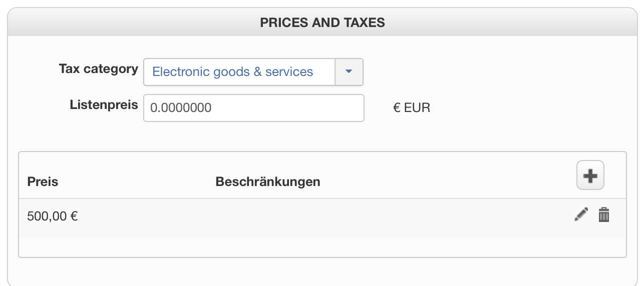
Task: Expand the Tax category dropdown arrow
Action: click(x=349, y=72)
